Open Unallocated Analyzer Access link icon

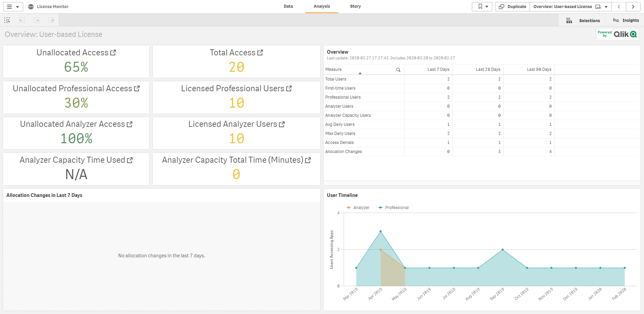(x=130, y=124)
